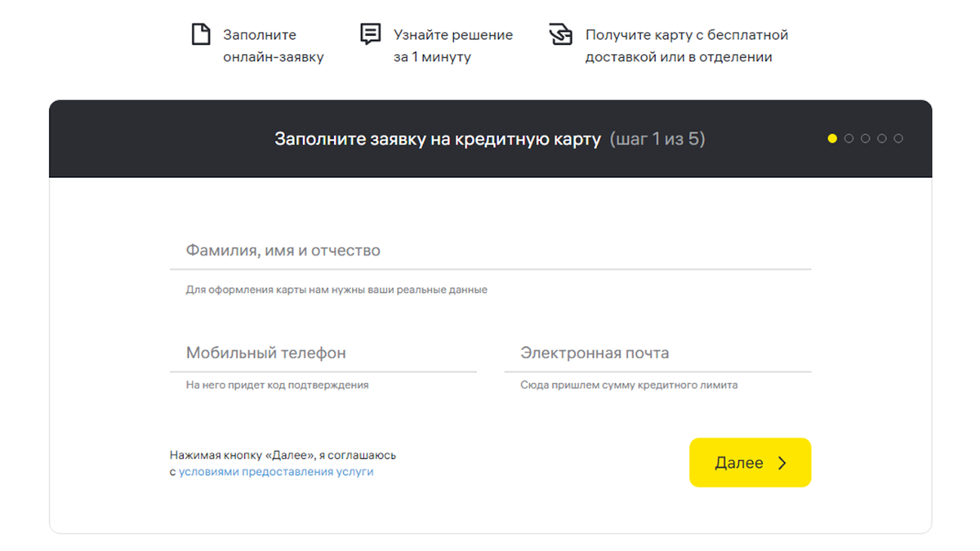Select the last step indicator dot
This screenshot has height=551, width=980.
tap(898, 139)
